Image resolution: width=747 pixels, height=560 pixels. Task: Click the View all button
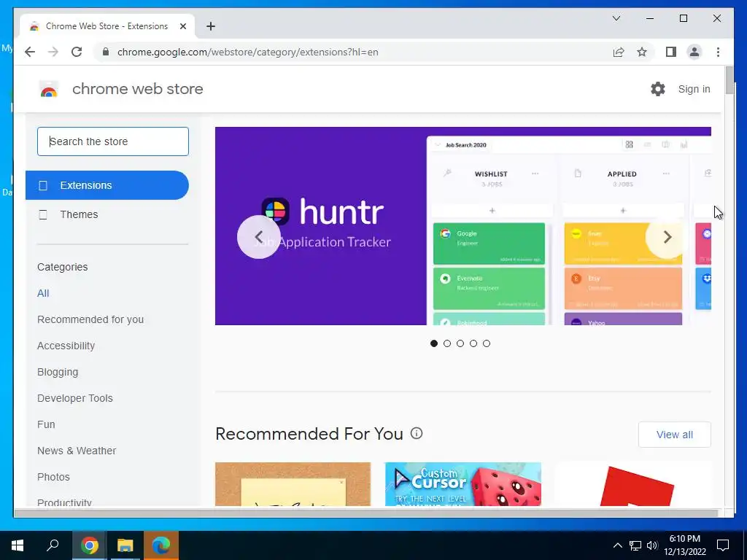pyautogui.click(x=675, y=435)
